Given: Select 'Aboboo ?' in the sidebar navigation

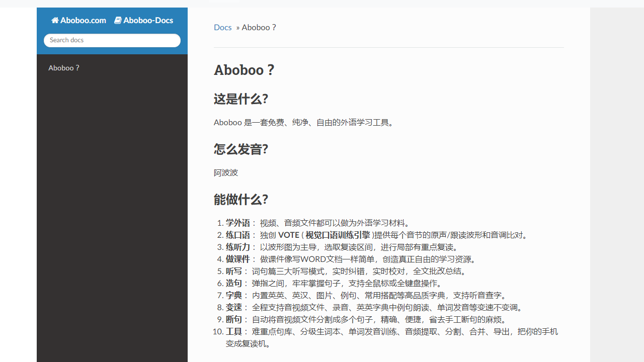Looking at the screenshot, I should [64, 68].
